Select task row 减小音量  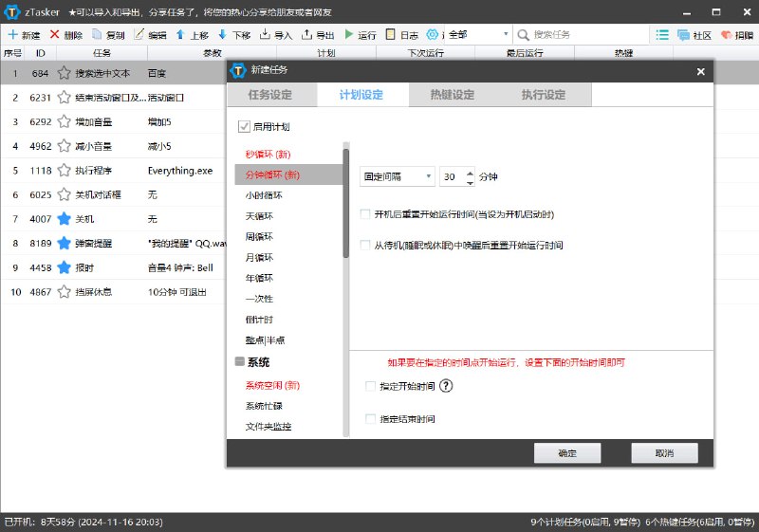click(x=113, y=146)
